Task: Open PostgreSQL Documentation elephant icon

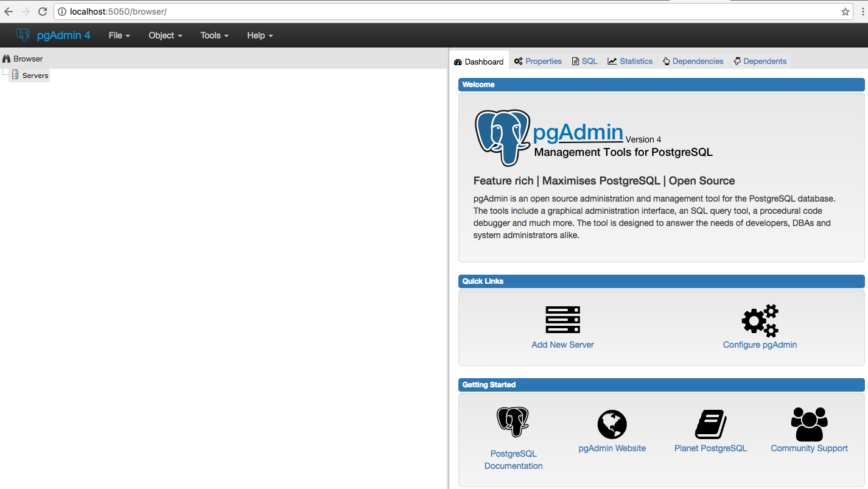Action: coord(513,422)
